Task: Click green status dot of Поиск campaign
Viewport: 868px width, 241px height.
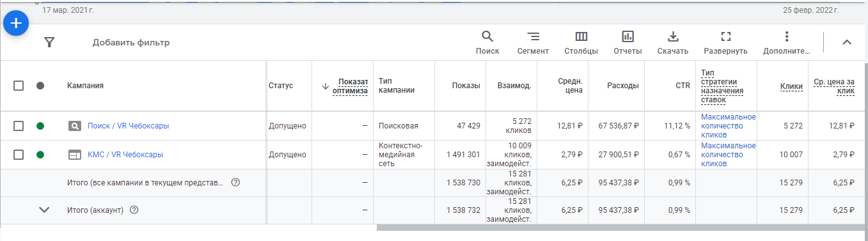Action: tap(40, 126)
